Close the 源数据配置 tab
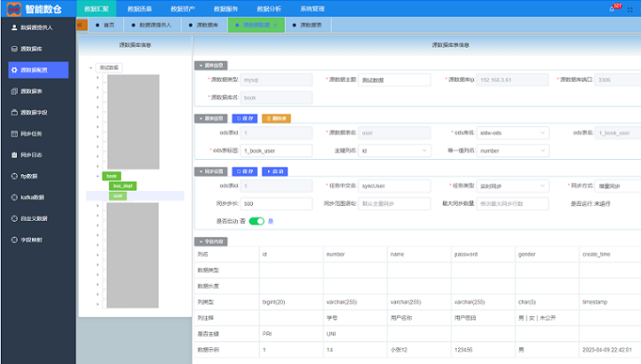This screenshot has height=364, width=641. click(x=276, y=25)
